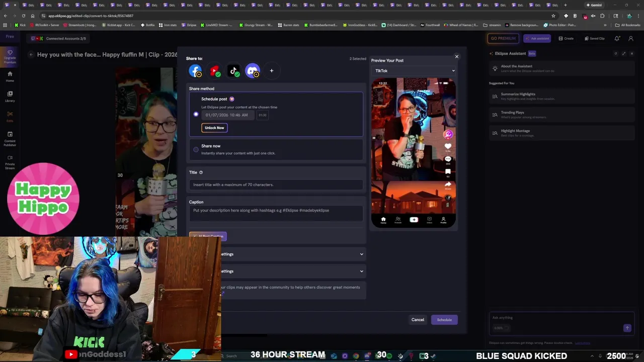Screen dimensions: 644x362
Task: Choose the Share now radio option
Action: tap(196, 149)
